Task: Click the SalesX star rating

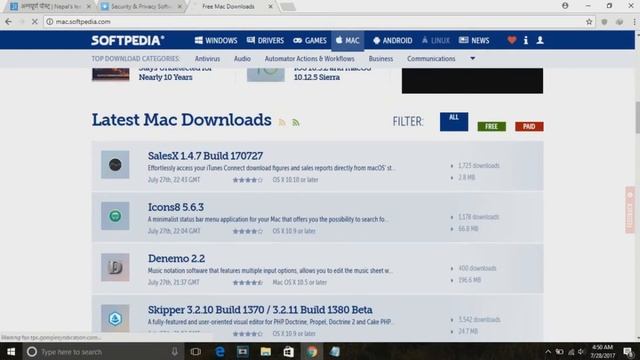Action: point(248,180)
